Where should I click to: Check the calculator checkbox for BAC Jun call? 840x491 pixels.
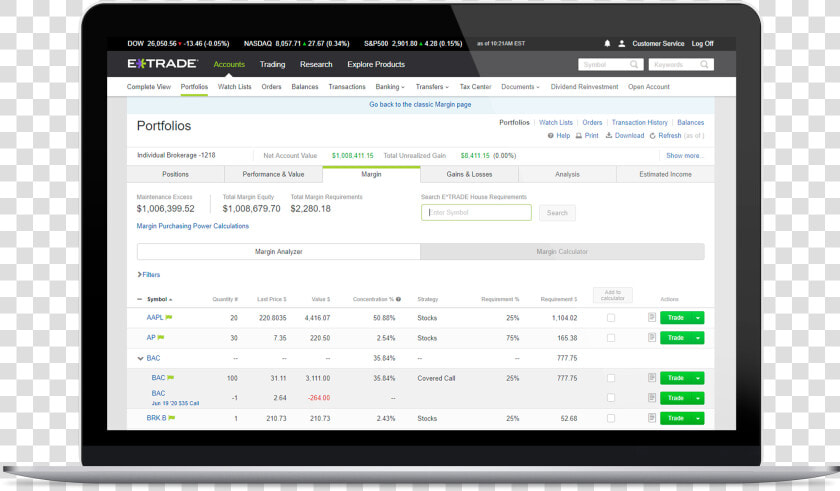click(611, 398)
